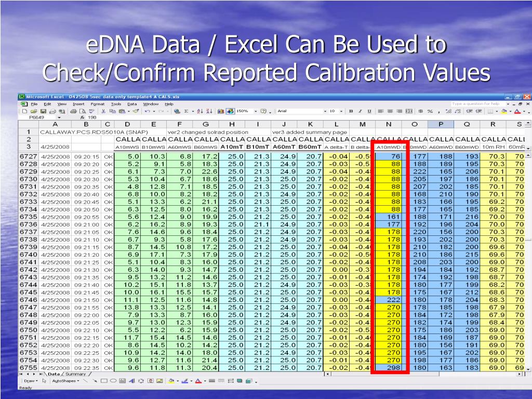The height and width of the screenshot is (399, 532).
Task: Click the Sort Descending icon
Action: 209,111
